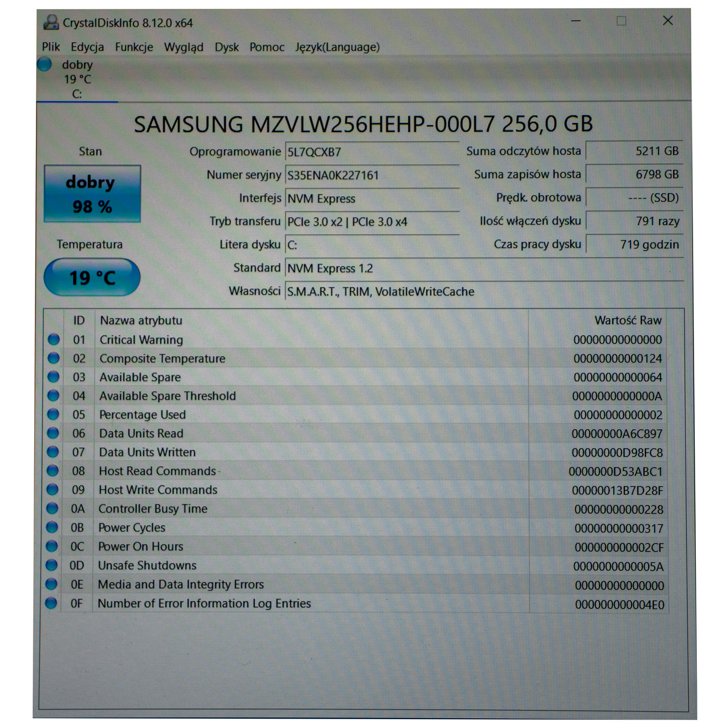Click the status circle for Data Units Read
Viewport: 728px width, 728px height.
[53, 433]
